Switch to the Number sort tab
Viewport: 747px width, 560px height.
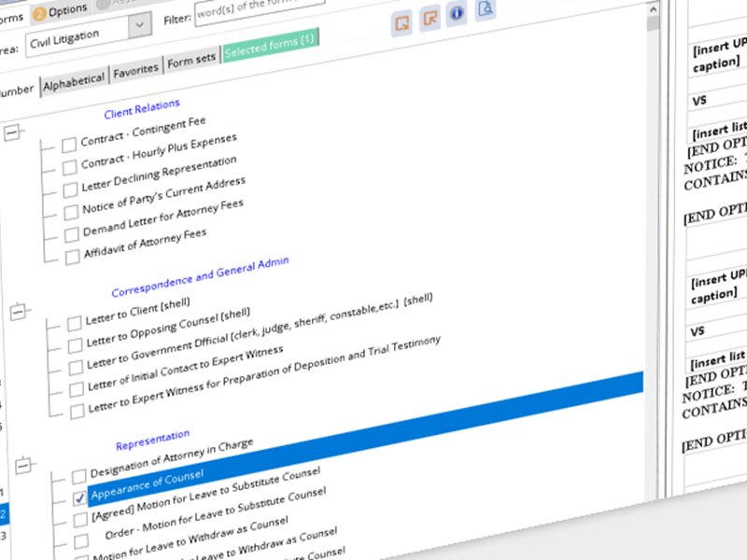17,91
